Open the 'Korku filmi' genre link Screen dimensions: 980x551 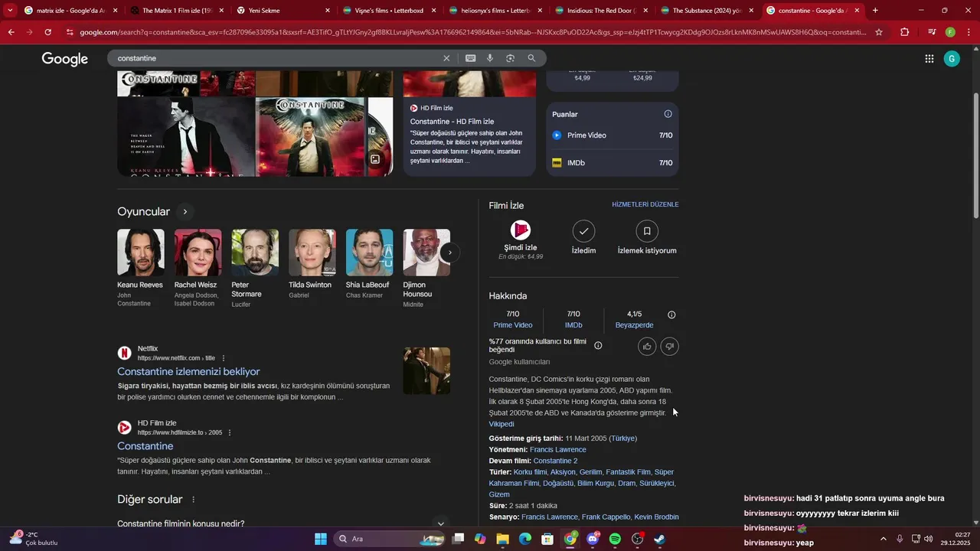tap(530, 472)
